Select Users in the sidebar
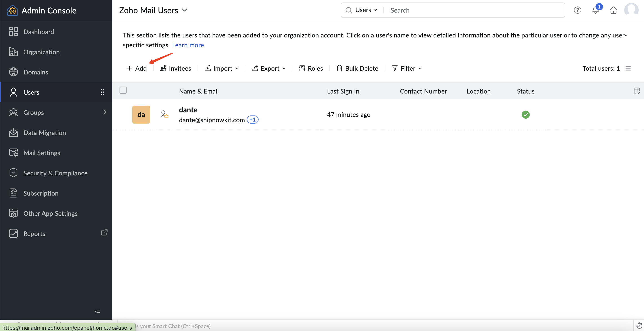Viewport: 644px width, 331px height. 56,92
